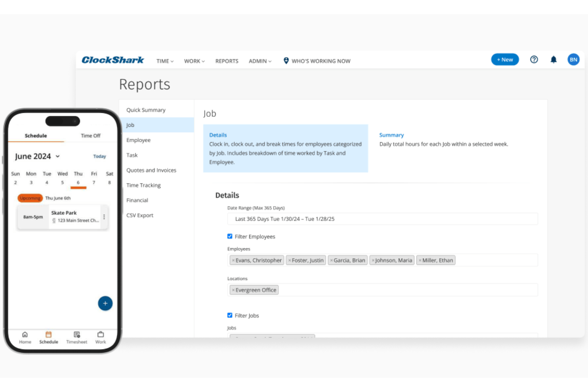Image resolution: width=588 pixels, height=392 pixels.
Task: Select Employee in reports sidebar
Action: pos(138,140)
